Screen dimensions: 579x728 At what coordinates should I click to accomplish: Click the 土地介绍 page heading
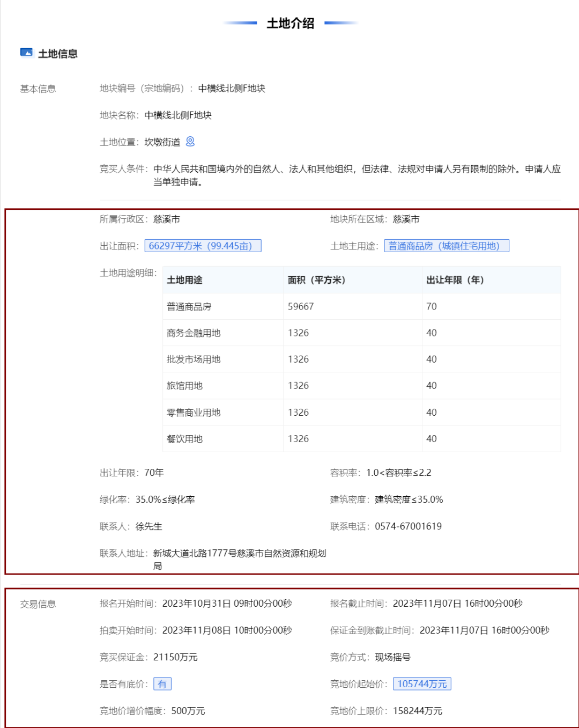(x=290, y=23)
